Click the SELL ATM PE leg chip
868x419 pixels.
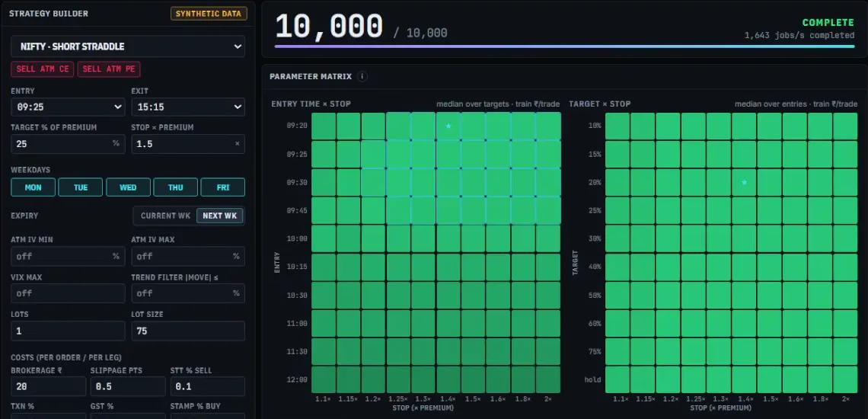click(109, 69)
